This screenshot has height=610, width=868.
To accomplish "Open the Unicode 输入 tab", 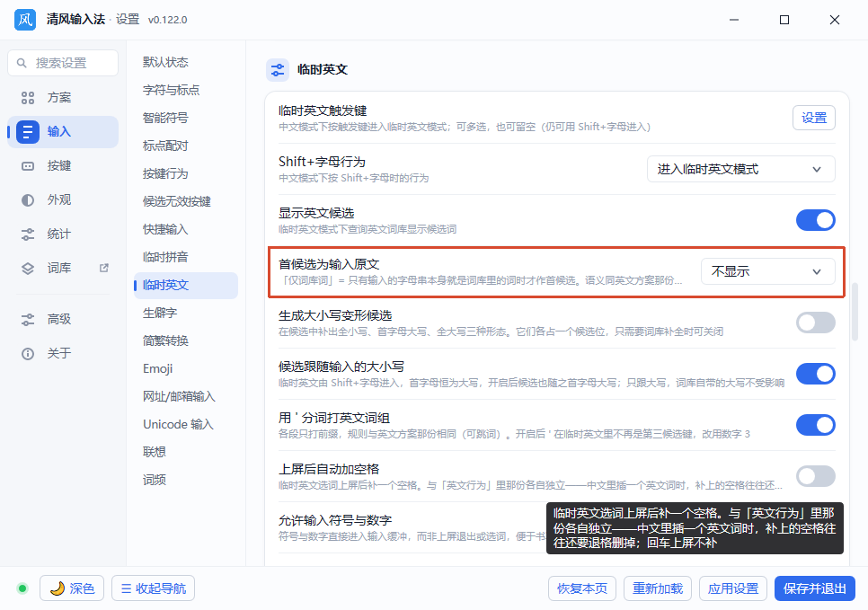I will point(186,424).
